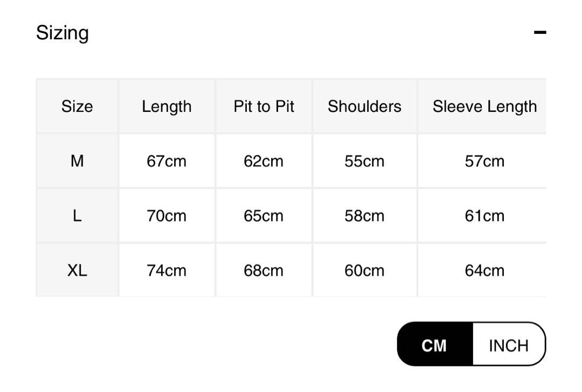Collapse the Sizing section minus icon
This screenshot has width=582, height=392.
(539, 32)
